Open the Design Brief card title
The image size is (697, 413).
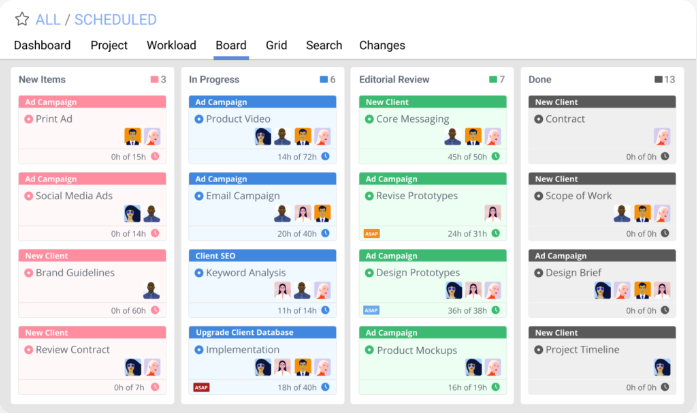tap(573, 273)
